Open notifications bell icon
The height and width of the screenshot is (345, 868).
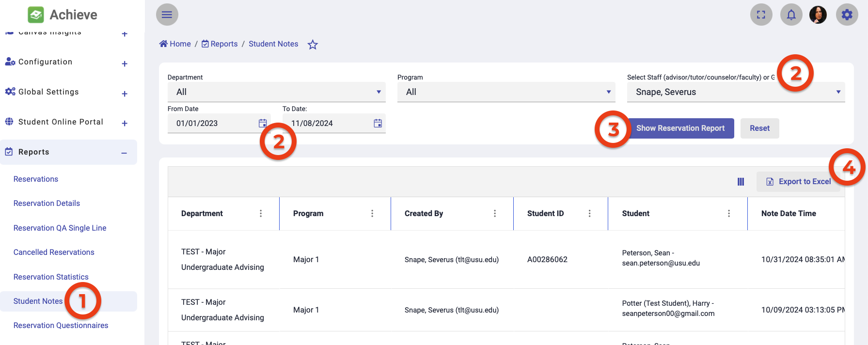791,15
